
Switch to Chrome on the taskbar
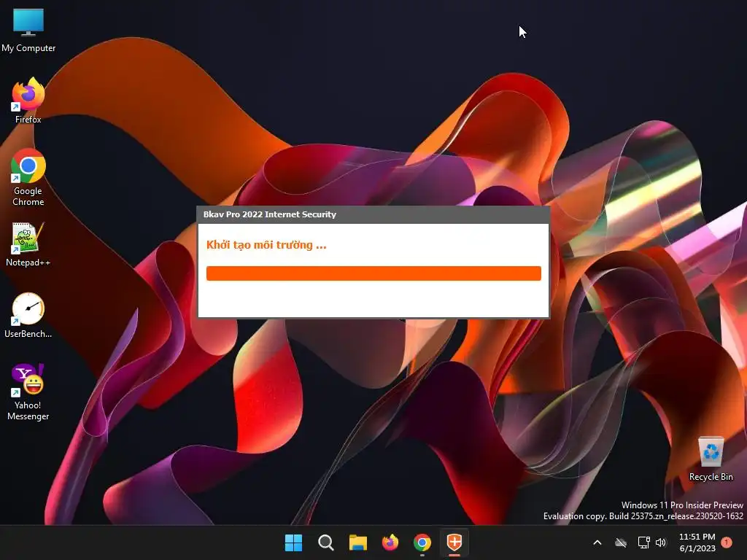[422, 542]
